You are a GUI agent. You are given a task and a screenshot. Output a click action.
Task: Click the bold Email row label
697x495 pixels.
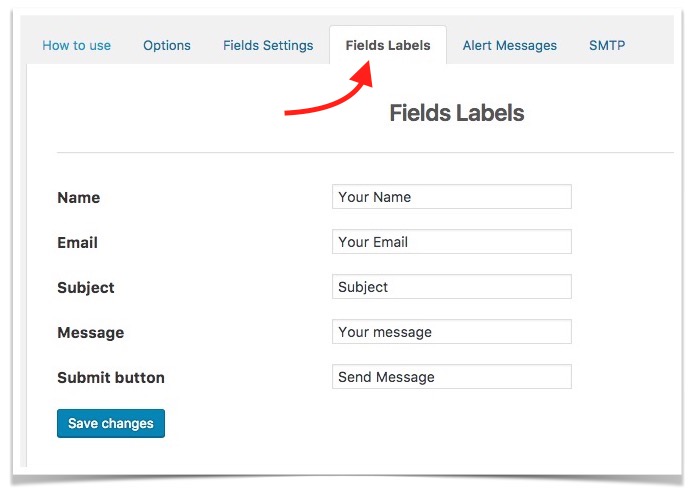click(x=77, y=243)
